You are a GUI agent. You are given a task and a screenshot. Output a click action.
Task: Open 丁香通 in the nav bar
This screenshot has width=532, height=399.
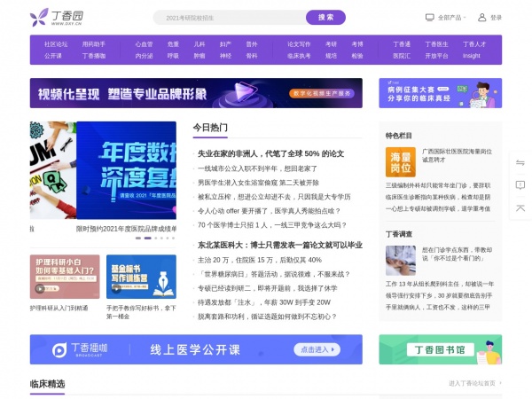[402, 44]
